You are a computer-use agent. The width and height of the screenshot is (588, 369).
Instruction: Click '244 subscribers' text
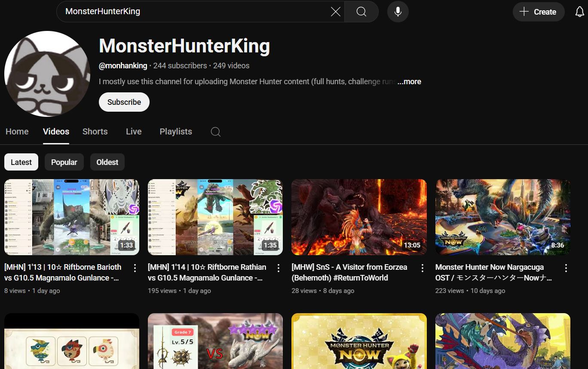(180, 66)
